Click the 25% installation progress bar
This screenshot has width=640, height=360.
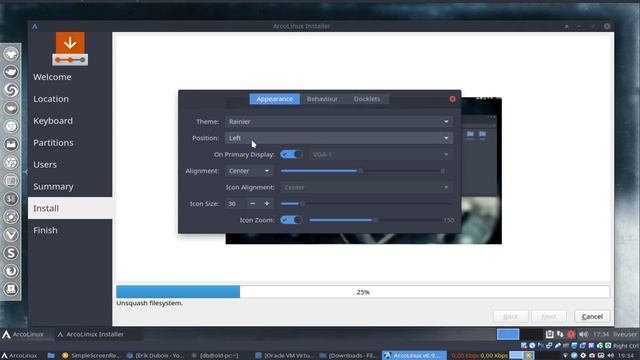point(363,292)
